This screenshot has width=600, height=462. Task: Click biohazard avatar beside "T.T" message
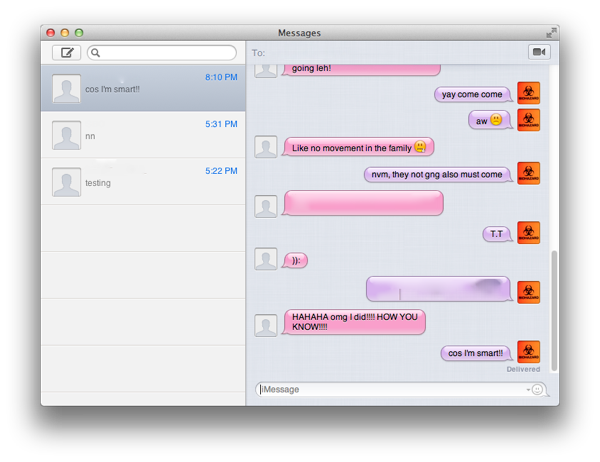528,233
